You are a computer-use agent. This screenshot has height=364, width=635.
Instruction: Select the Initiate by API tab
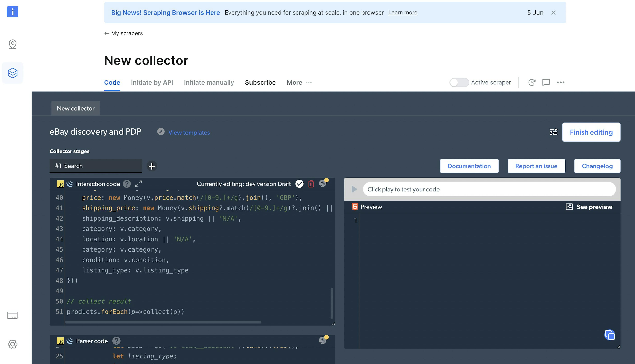pos(152,82)
